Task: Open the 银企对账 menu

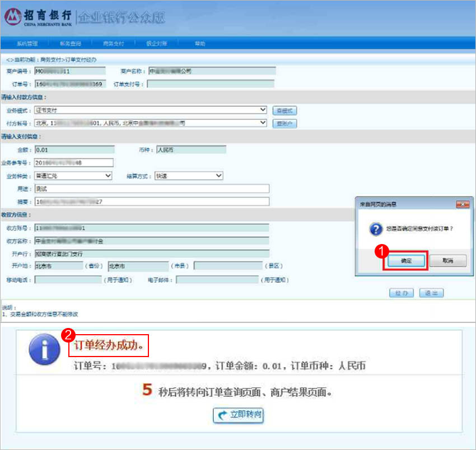Action: (157, 44)
